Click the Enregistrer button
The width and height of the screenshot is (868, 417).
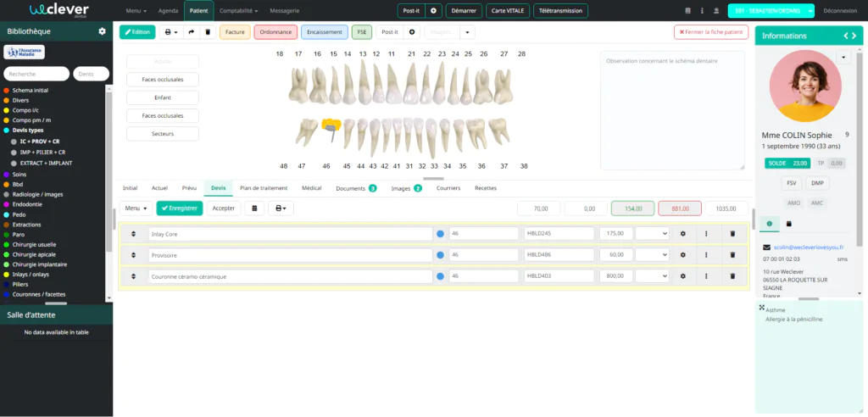(180, 208)
